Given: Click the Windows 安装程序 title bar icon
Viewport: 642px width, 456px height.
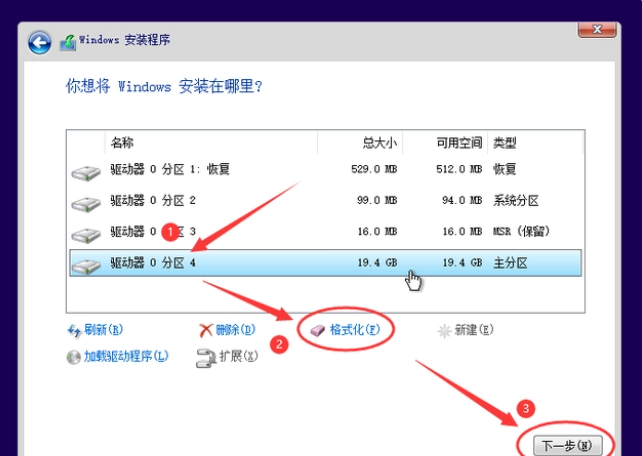Looking at the screenshot, I should (67, 43).
